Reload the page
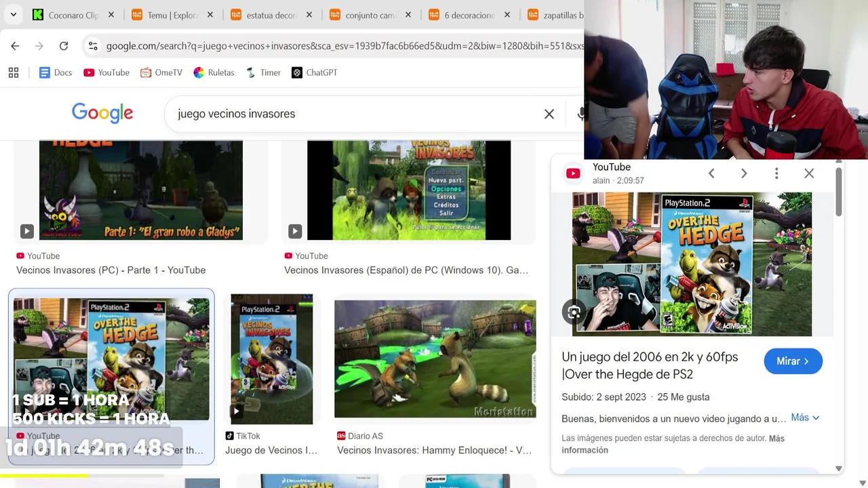This screenshot has width=868, height=488. pyautogui.click(x=64, y=46)
